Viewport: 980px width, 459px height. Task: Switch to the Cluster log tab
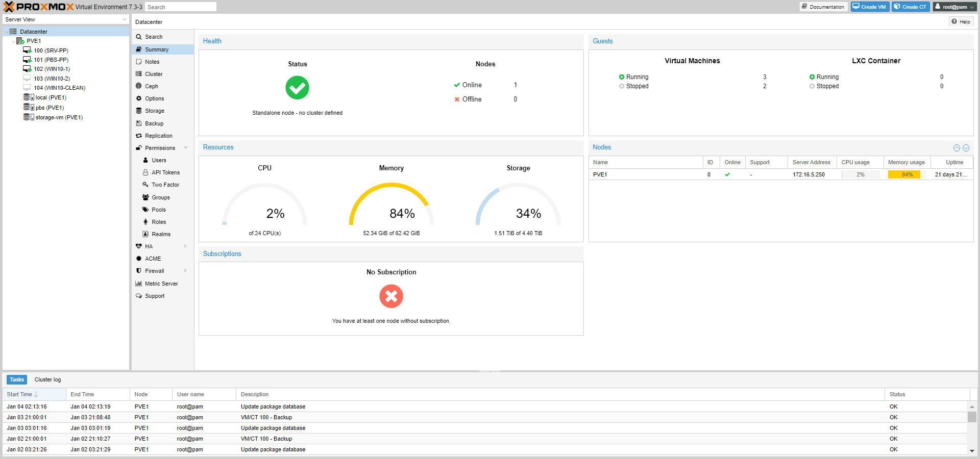[47, 379]
